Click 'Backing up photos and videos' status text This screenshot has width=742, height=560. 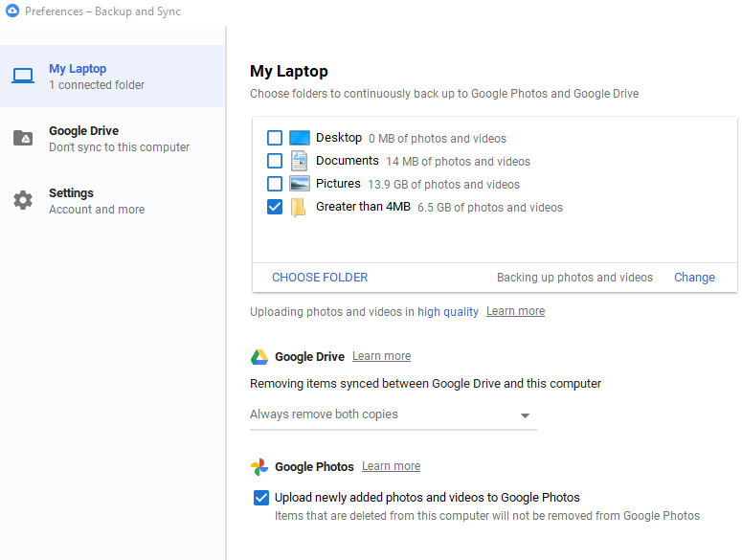[575, 278]
